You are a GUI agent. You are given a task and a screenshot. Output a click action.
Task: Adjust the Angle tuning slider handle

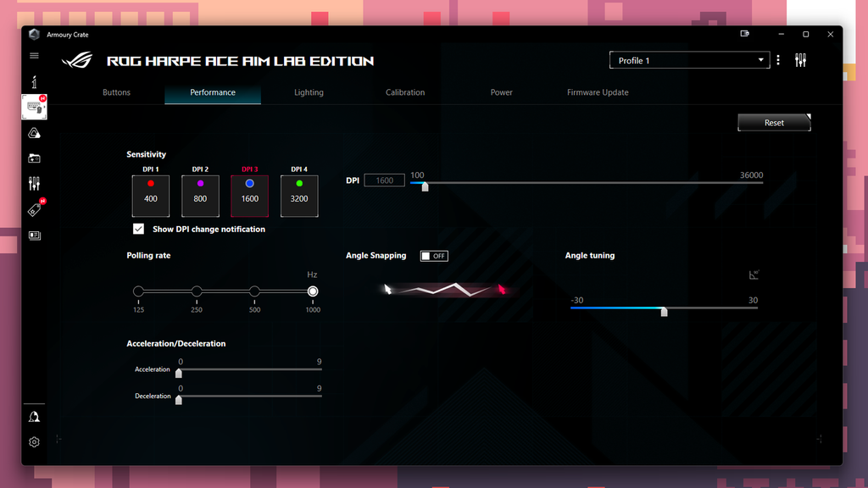[x=665, y=311]
